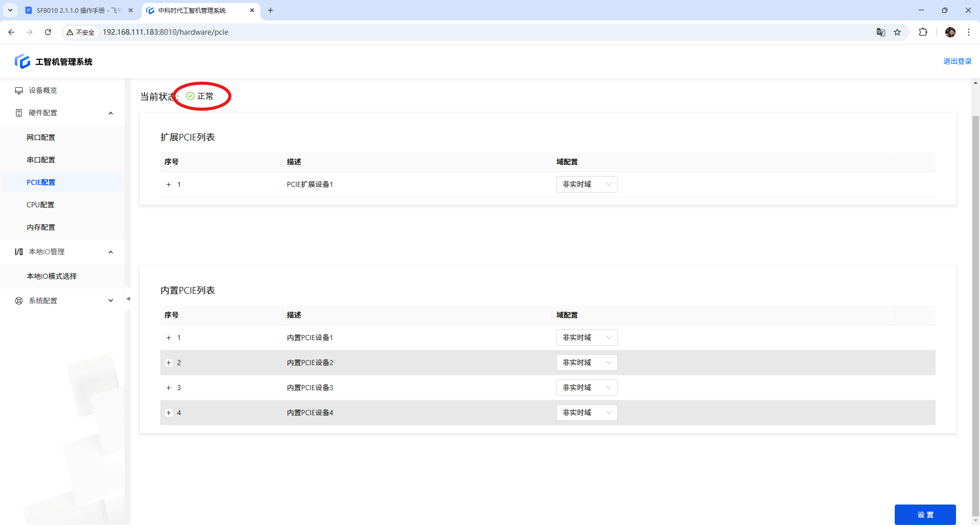980x527 pixels.
Task: Expand 内置PCIE设备4 row with plus icon
Action: click(168, 413)
